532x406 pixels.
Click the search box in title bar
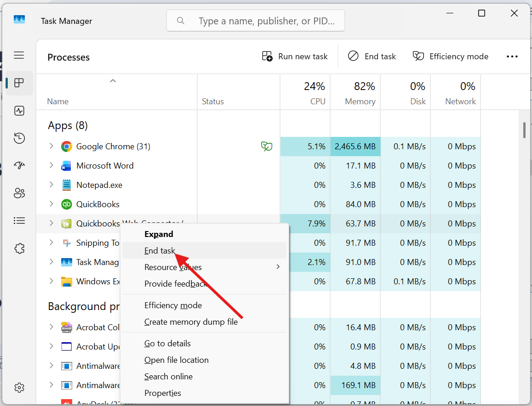pyautogui.click(x=256, y=21)
